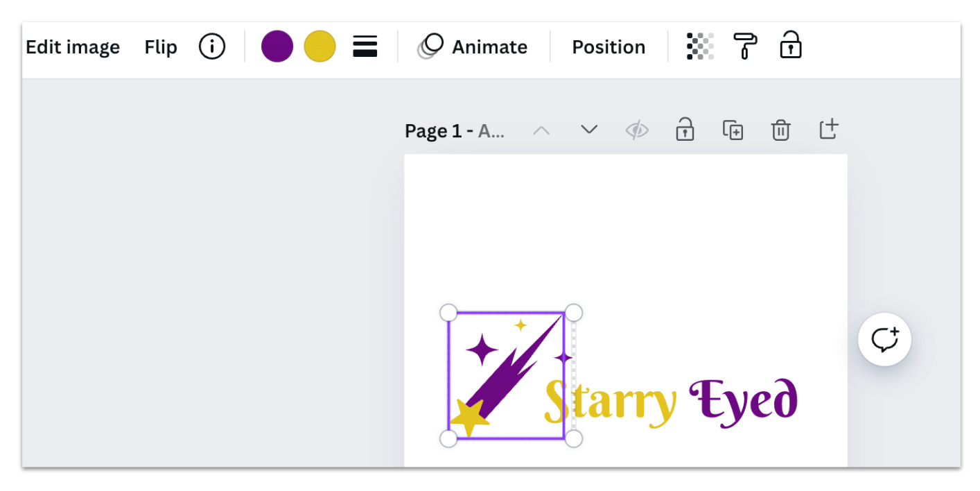Change the yellow color swatch
The image size is (980, 491).
pyautogui.click(x=320, y=46)
